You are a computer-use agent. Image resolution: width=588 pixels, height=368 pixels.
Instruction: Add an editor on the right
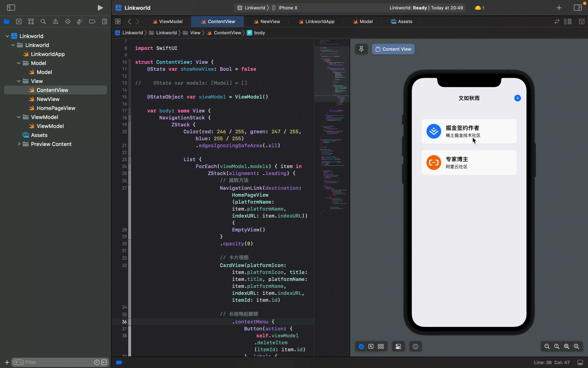(x=582, y=22)
